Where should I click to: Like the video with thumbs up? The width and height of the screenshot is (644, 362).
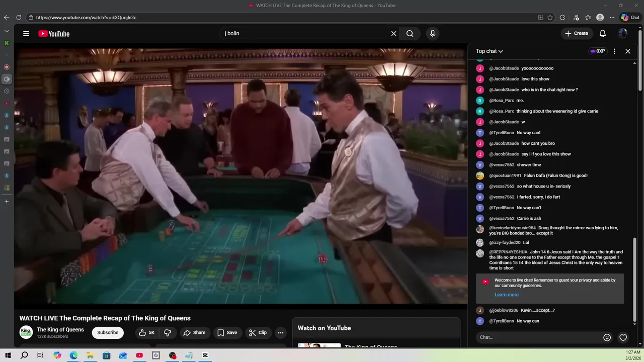coord(146,333)
